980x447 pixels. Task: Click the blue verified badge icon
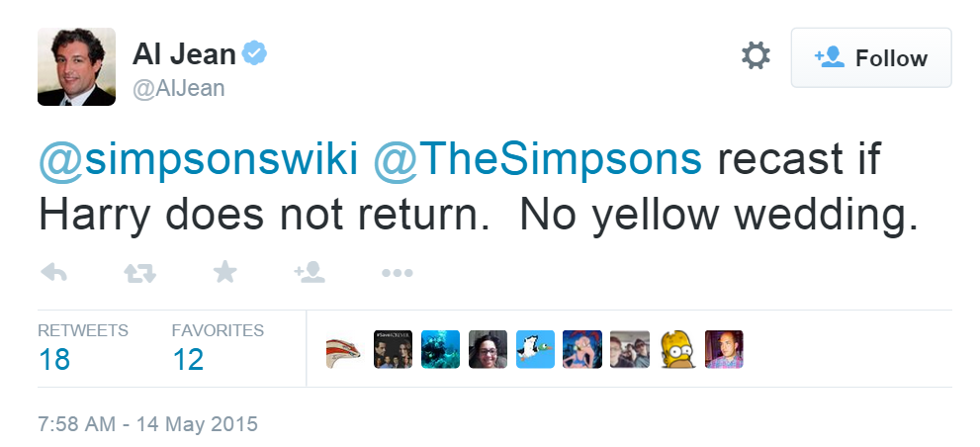[256, 52]
